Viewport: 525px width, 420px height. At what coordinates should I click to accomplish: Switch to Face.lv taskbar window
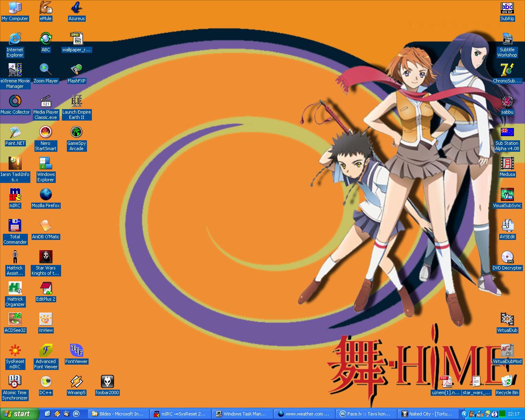tap(366, 414)
